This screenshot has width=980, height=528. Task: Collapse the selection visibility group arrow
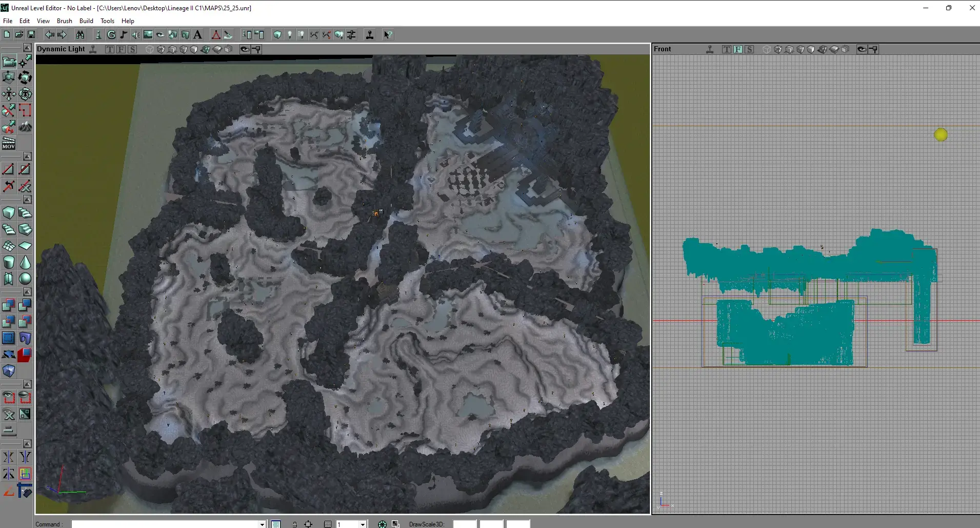click(27, 384)
